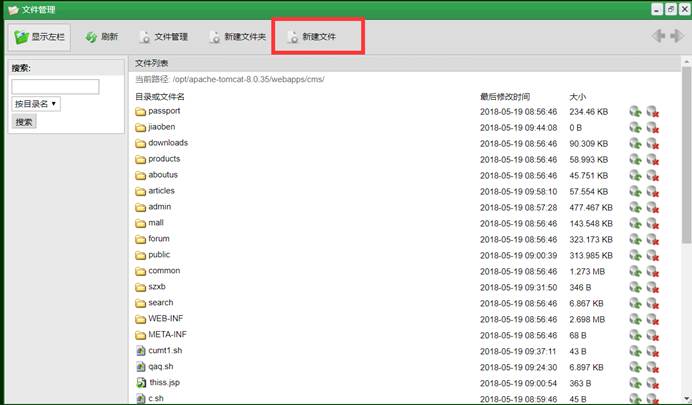Click the red X delete icon for WEB-INF

click(x=653, y=319)
